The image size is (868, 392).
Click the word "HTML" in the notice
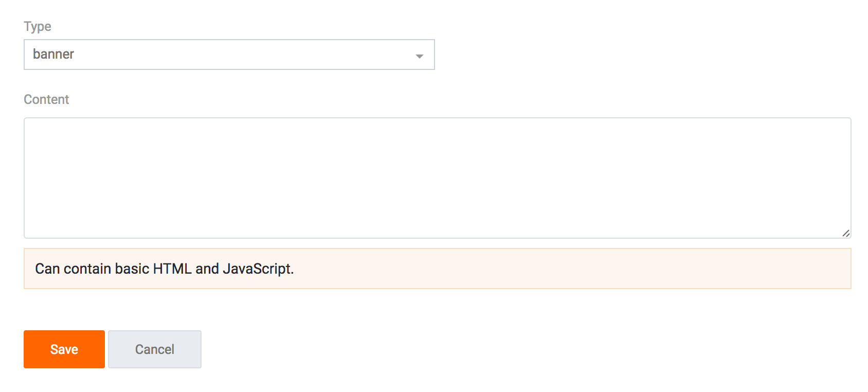click(x=172, y=269)
